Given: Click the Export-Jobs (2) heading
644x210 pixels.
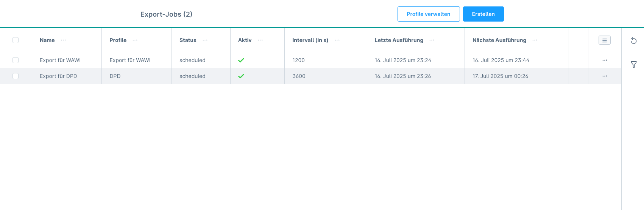Looking at the screenshot, I should coord(167,14).
